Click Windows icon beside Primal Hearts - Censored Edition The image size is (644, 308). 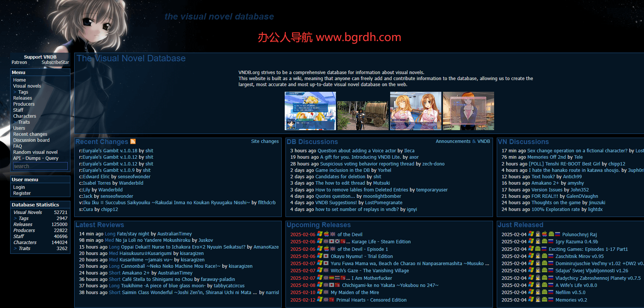[320, 300]
